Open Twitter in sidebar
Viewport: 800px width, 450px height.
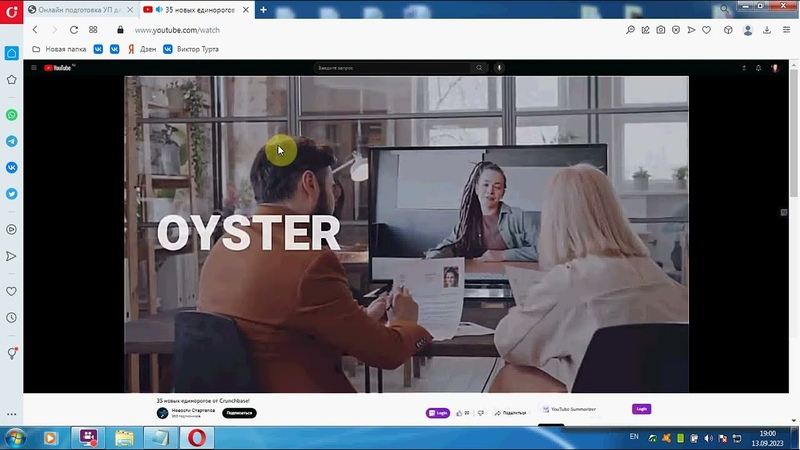tap(11, 194)
